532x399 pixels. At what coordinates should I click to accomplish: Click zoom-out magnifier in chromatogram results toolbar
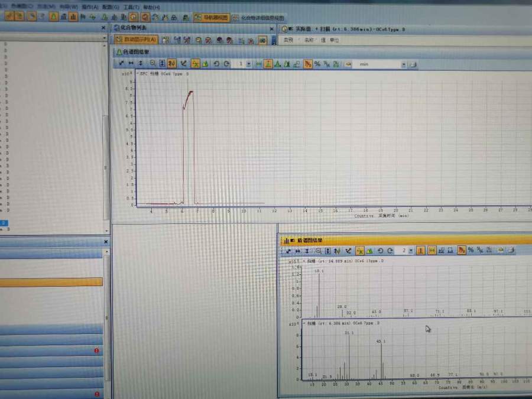(153, 63)
